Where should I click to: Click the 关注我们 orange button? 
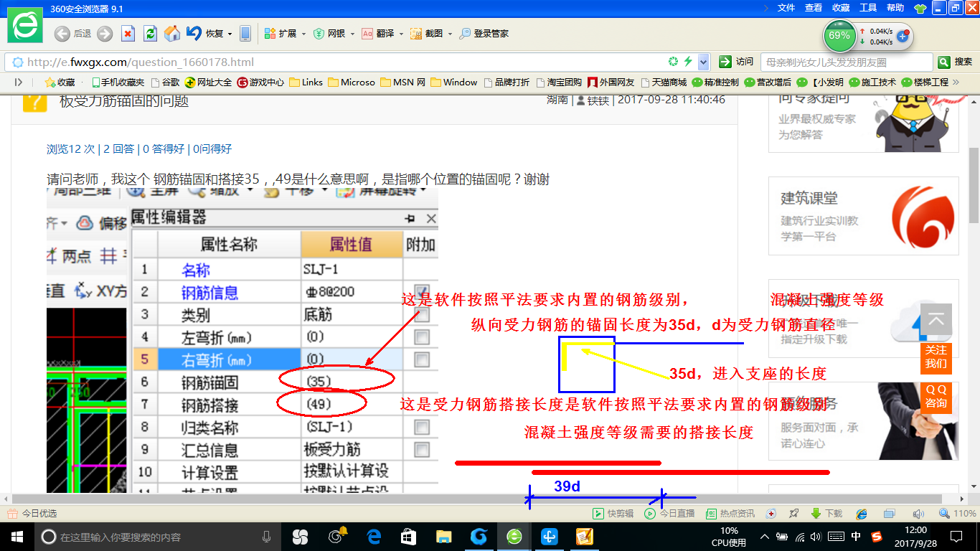[x=936, y=357]
